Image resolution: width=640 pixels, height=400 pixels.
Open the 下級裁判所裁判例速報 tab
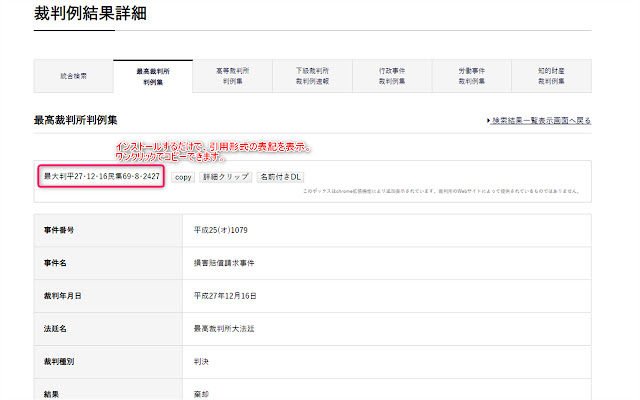click(x=312, y=76)
